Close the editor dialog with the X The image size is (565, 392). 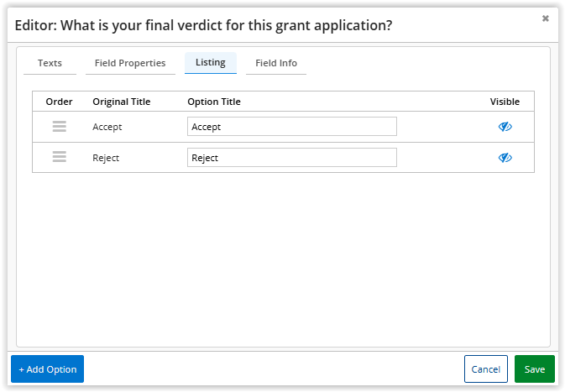546,18
